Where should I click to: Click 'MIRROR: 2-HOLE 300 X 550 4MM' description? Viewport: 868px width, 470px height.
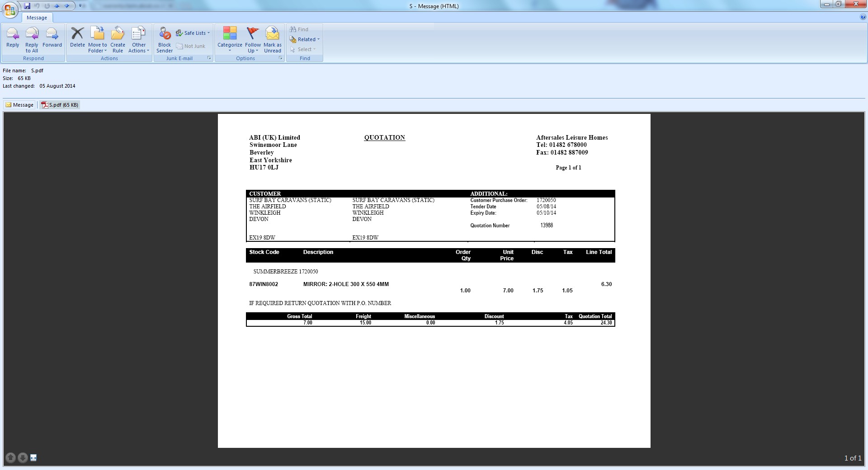coord(346,284)
